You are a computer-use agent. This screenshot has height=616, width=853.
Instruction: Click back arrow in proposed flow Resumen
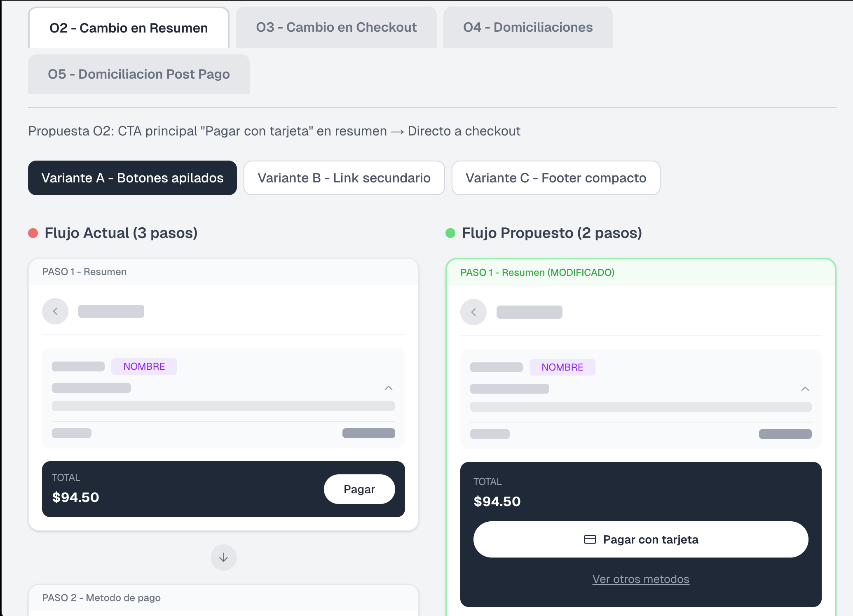(473, 312)
